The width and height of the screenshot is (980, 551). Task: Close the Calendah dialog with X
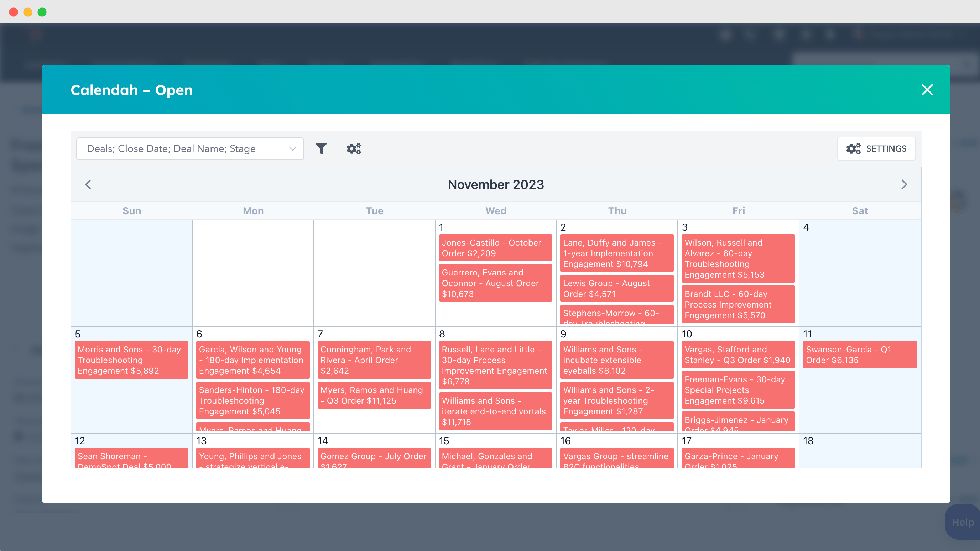click(x=927, y=90)
